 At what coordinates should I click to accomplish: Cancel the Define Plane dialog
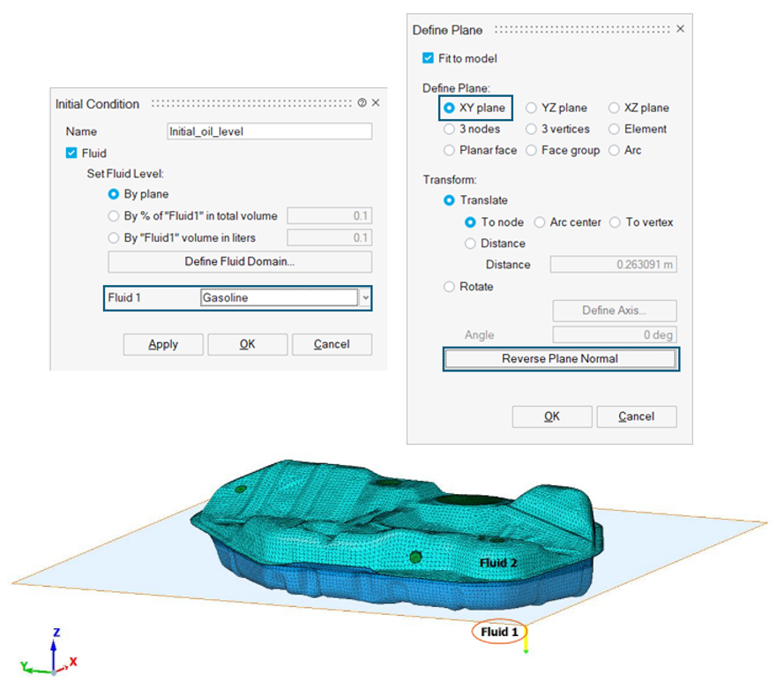point(637,416)
